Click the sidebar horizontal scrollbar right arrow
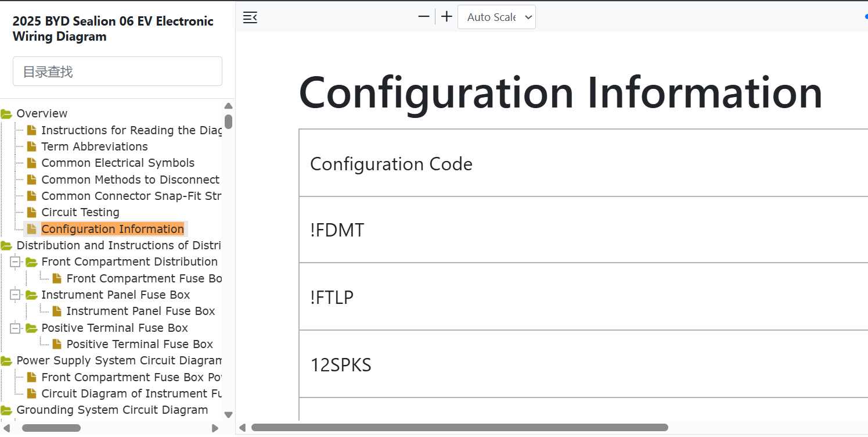This screenshot has height=437, width=868. click(215, 428)
